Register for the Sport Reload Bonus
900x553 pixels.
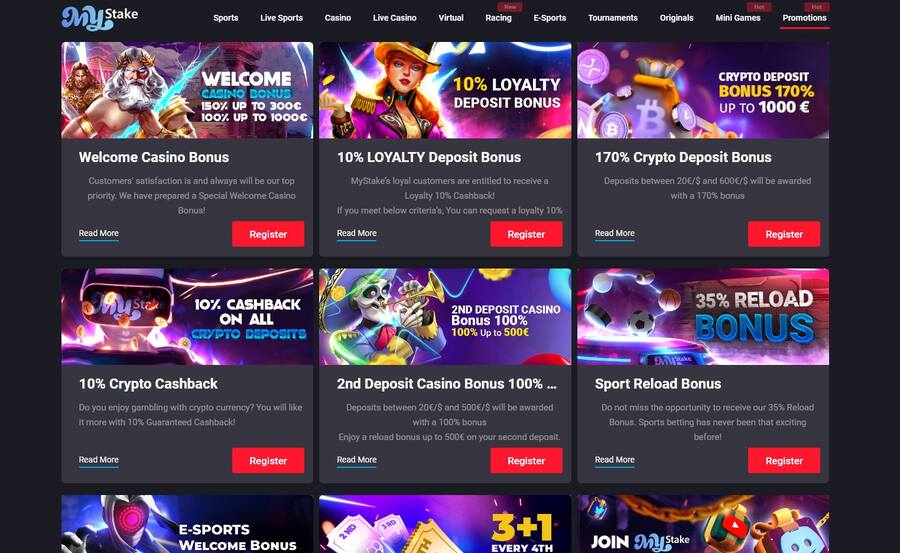pyautogui.click(x=783, y=461)
